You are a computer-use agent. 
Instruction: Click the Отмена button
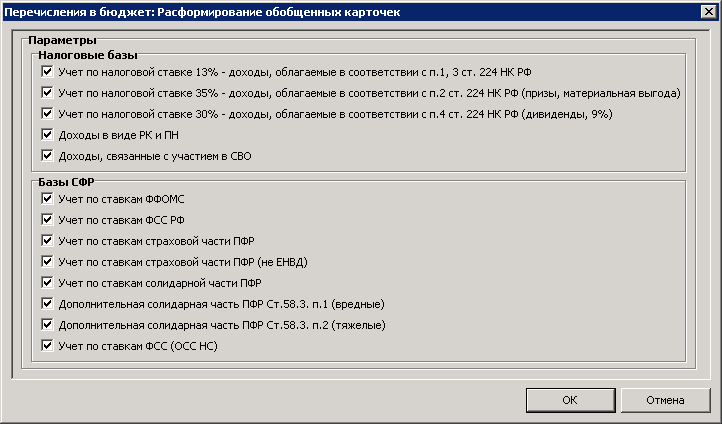click(x=665, y=400)
